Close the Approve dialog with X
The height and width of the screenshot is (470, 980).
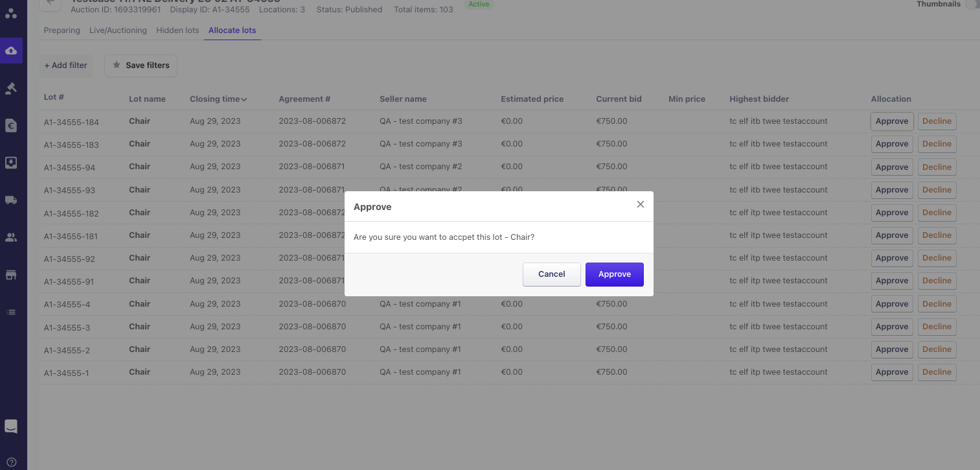[640, 204]
